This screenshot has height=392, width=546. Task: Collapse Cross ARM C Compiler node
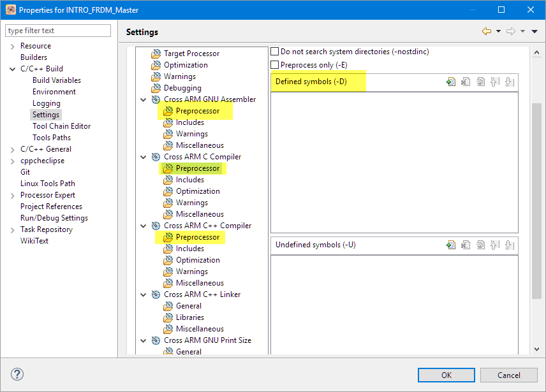coord(144,157)
